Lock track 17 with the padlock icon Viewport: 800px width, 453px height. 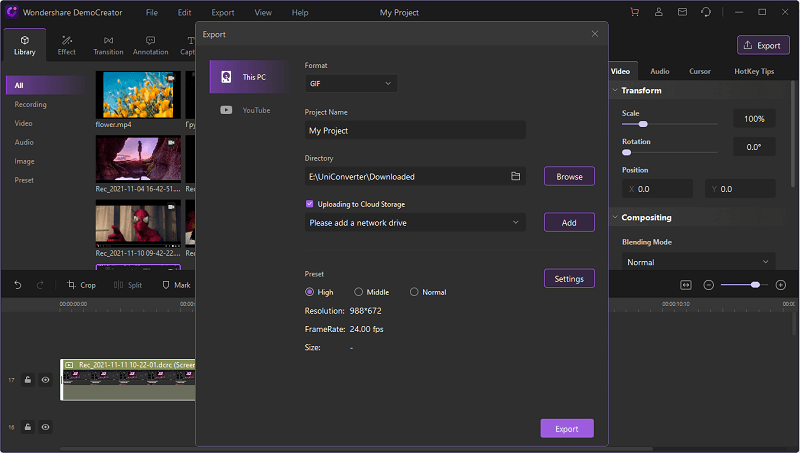point(28,380)
